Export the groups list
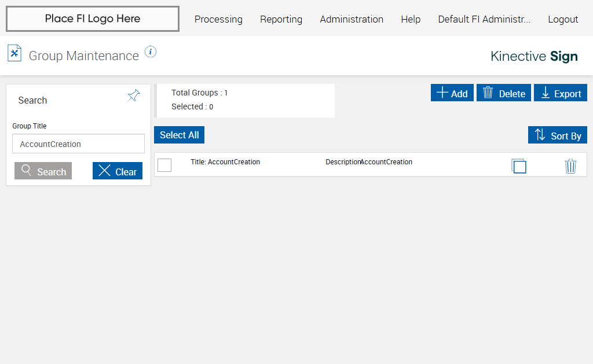593x364 pixels. pos(560,93)
